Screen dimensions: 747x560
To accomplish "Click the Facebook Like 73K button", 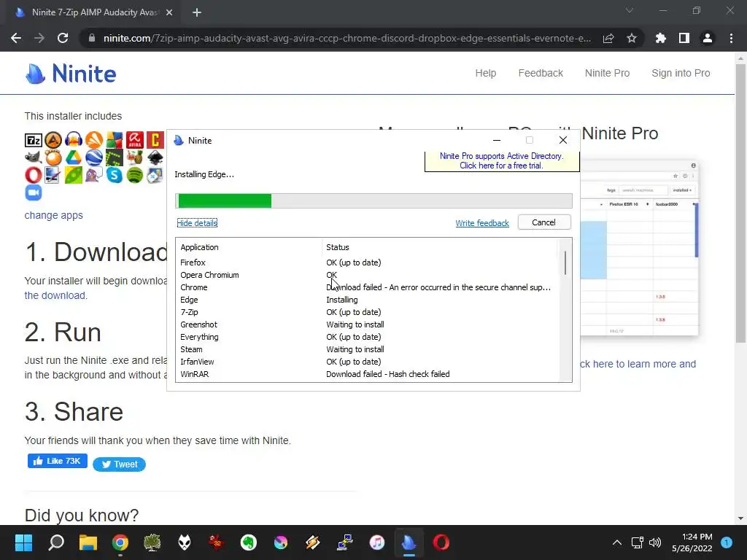I will click(57, 461).
